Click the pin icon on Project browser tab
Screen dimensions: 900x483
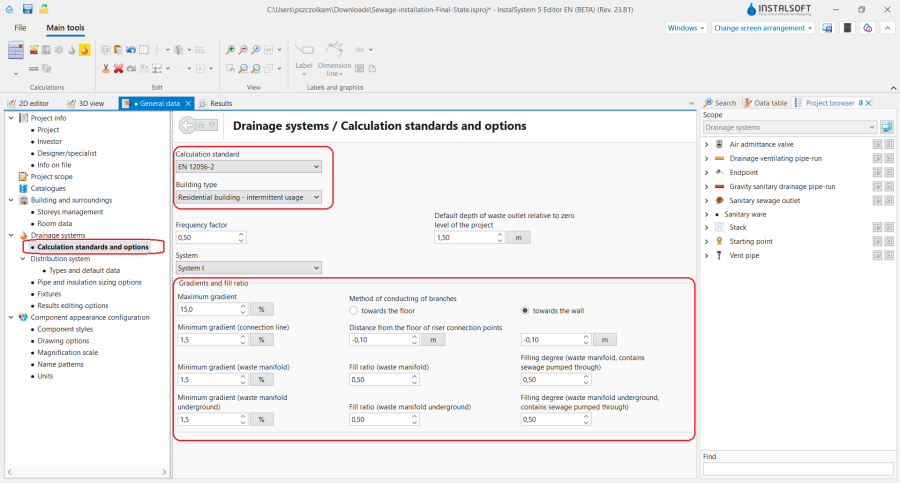point(860,103)
